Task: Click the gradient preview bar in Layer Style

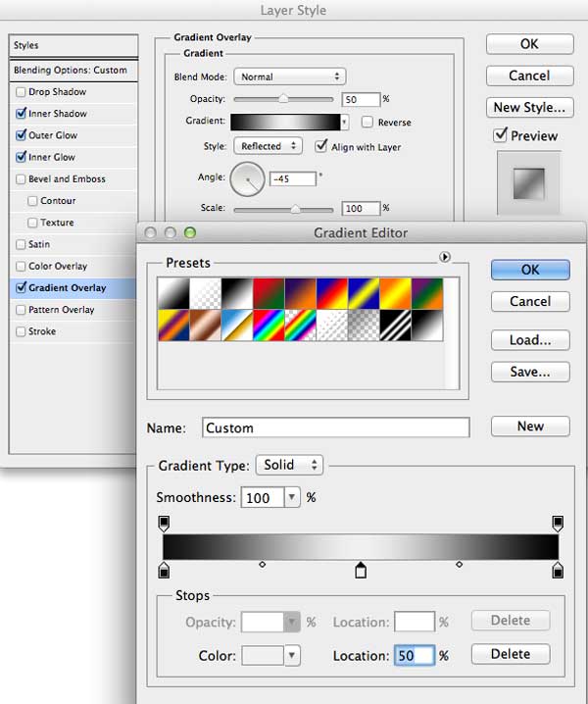Action: (x=285, y=122)
